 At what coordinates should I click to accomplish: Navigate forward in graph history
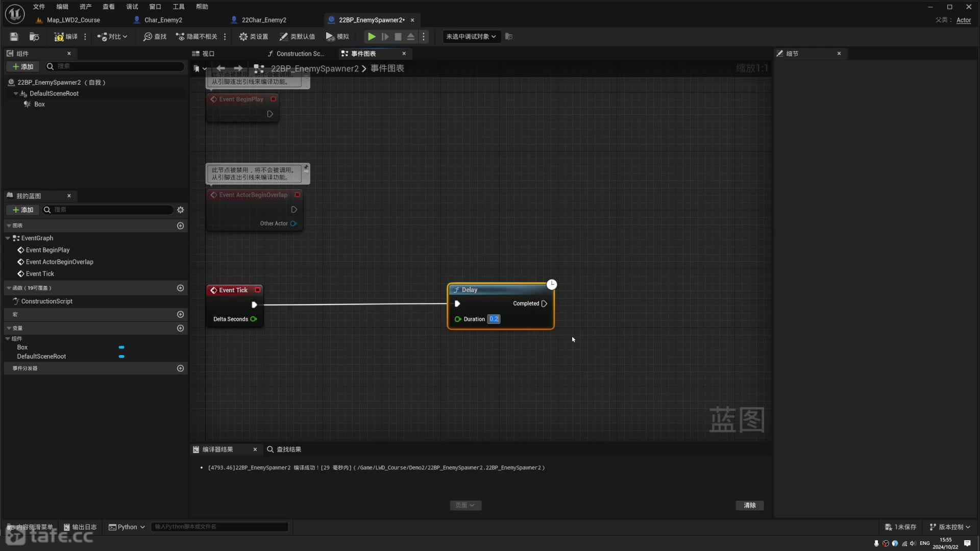pyautogui.click(x=238, y=68)
